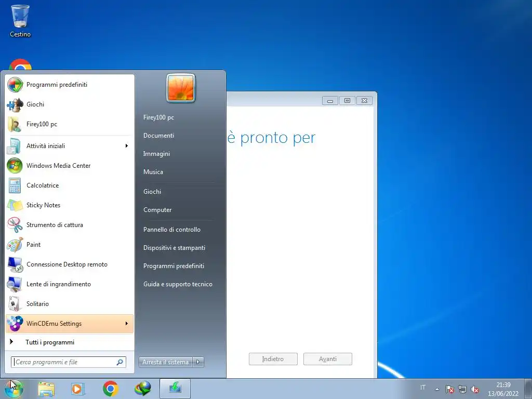Launch Windows Media Center icon
The height and width of the screenshot is (399, 532).
(15, 166)
